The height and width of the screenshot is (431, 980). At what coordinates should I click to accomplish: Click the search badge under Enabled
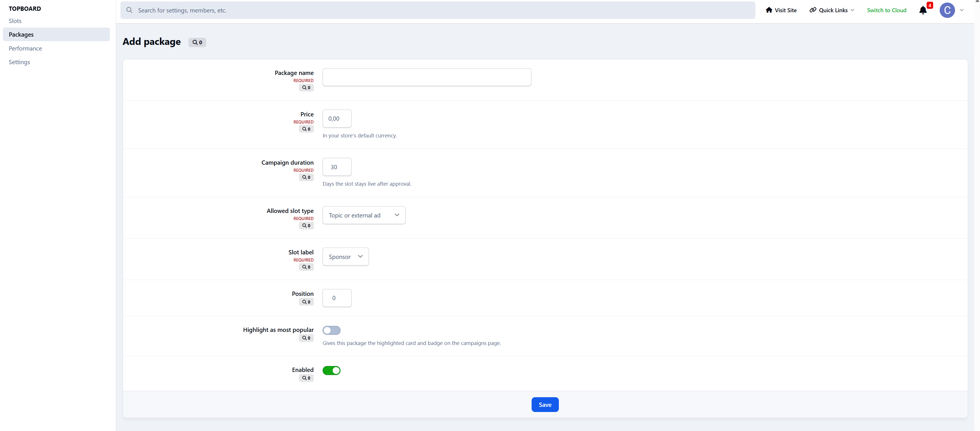306,378
